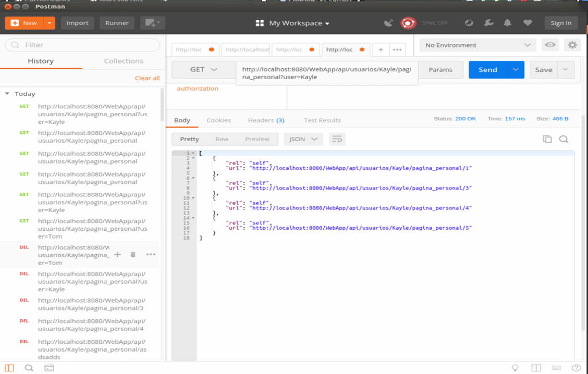Open the environment quick look eye icon
The height and width of the screenshot is (374, 588).
(550, 45)
